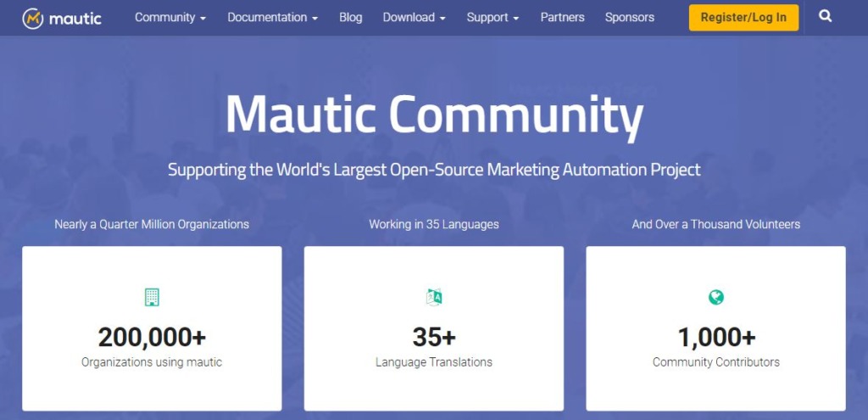Go to the Partners page
Image resolution: width=868 pixels, height=420 pixels.
click(563, 18)
